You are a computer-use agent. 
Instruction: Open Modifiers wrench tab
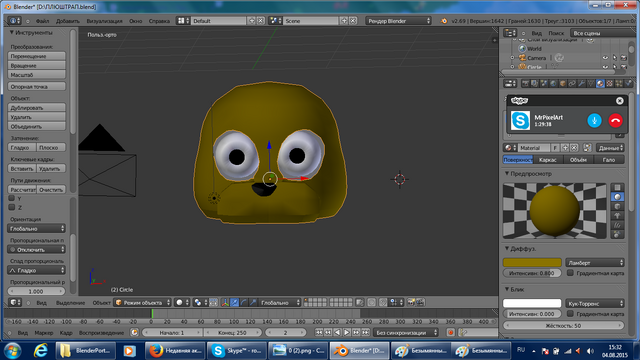click(581, 84)
